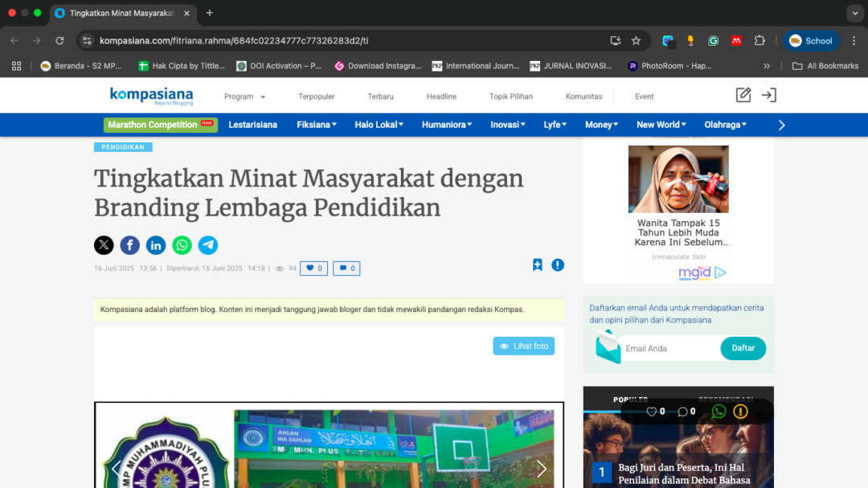Viewport: 868px width, 488px height.
Task: Expand the Humaniora category menu
Action: (x=447, y=125)
